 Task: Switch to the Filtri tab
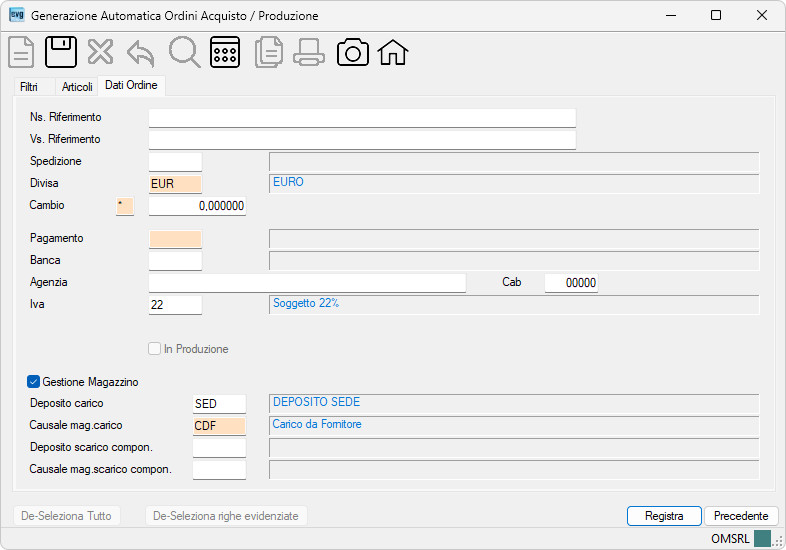click(29, 87)
